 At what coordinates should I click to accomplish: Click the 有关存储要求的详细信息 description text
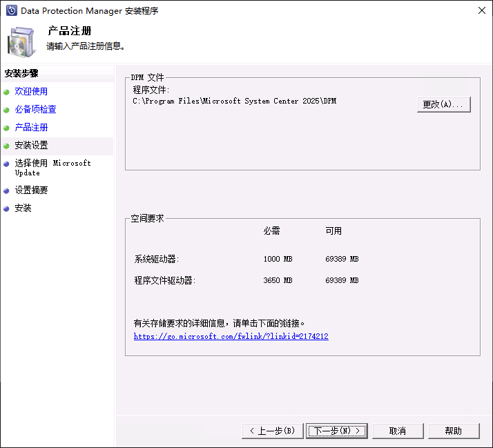point(219,323)
